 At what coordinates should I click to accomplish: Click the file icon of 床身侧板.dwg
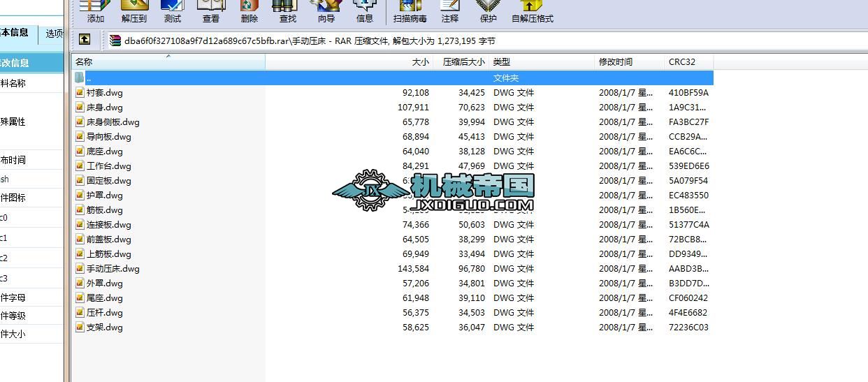[x=80, y=122]
